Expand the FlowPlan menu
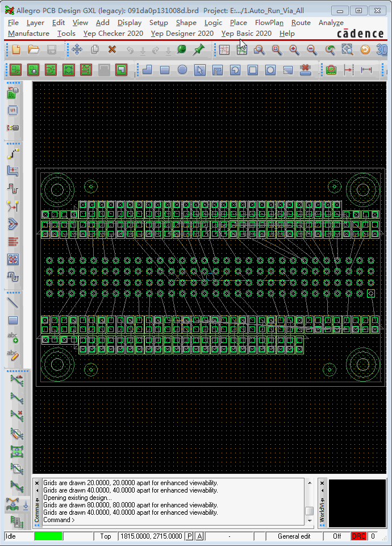This screenshot has height=546, width=392. (269, 23)
